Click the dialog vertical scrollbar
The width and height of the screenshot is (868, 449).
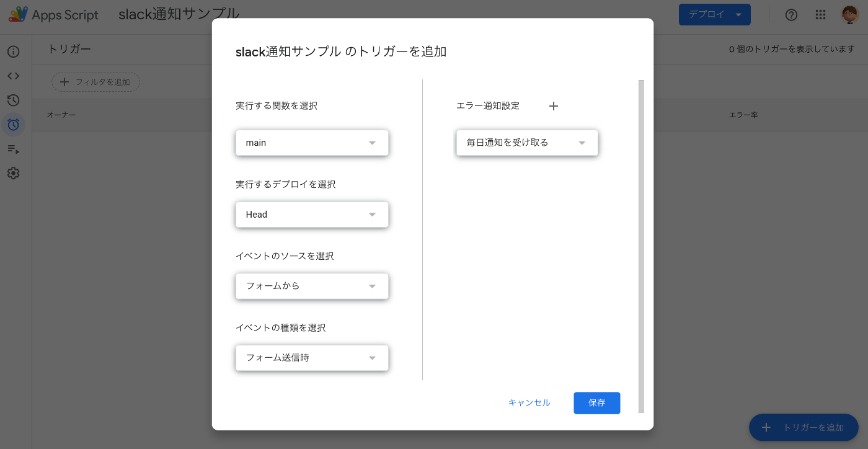pyautogui.click(x=641, y=246)
